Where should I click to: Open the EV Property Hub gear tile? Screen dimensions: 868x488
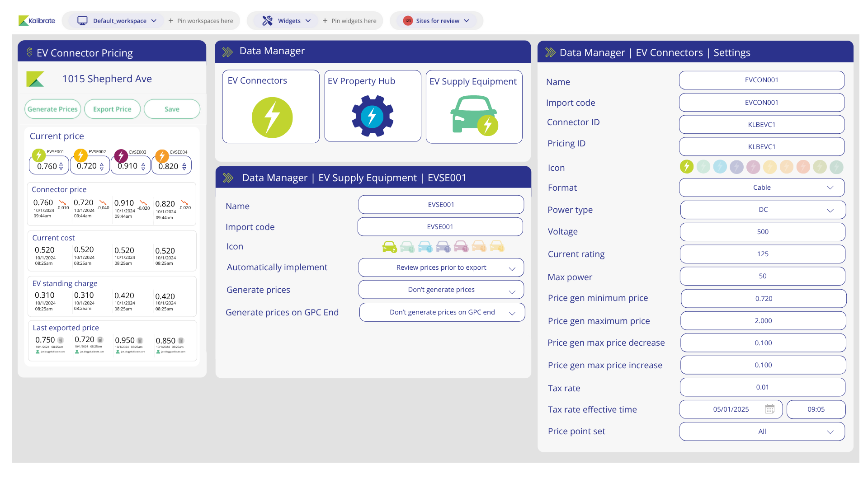(373, 116)
